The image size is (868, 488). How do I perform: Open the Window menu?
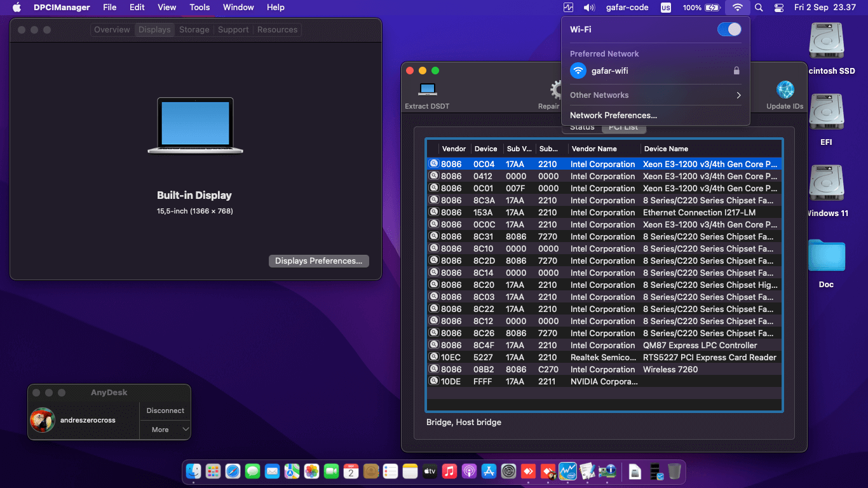pyautogui.click(x=238, y=8)
